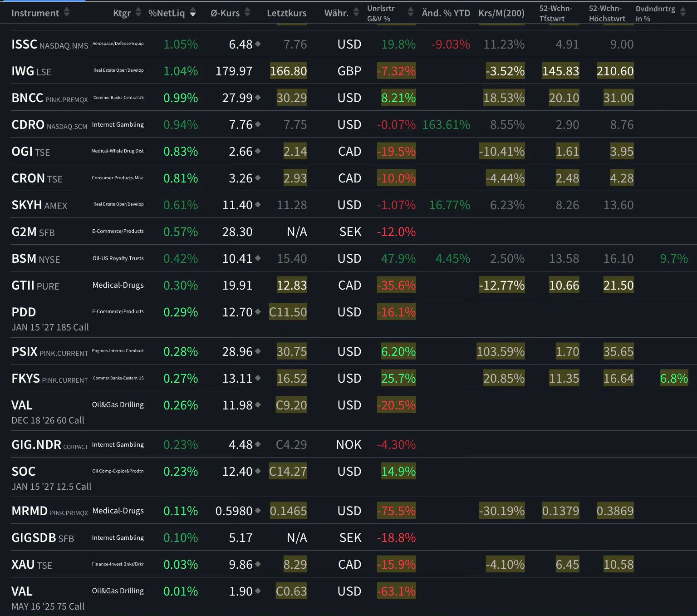
Task: Select the GIGSDB SFB instrument
Action: (x=43, y=538)
